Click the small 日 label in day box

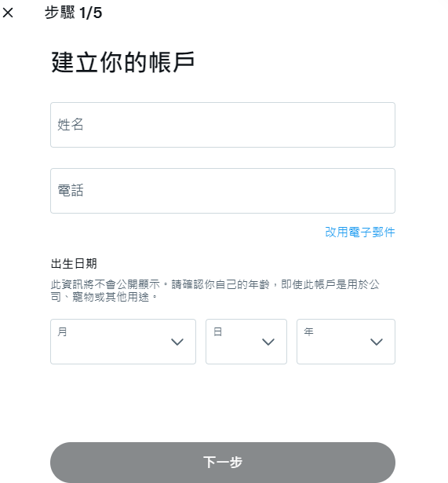pos(217,331)
